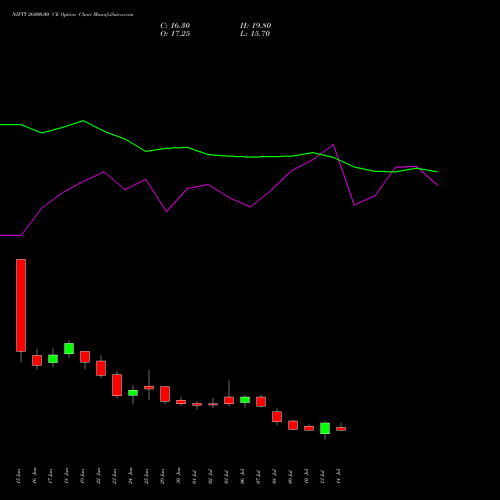Select the '25 Jun' date label
500x500 pixels.
(147, 476)
